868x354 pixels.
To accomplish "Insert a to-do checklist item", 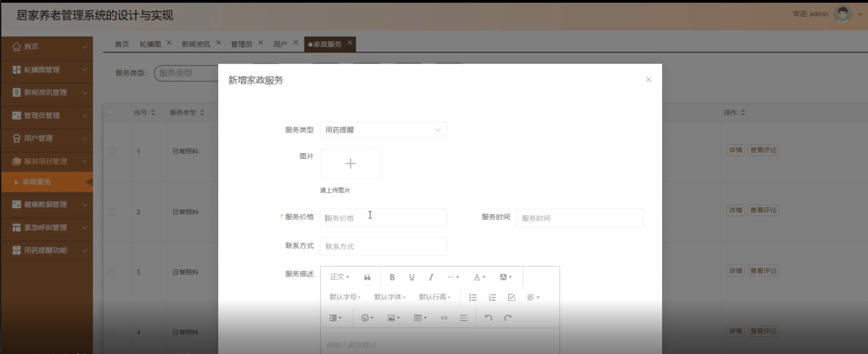I will pyautogui.click(x=511, y=297).
